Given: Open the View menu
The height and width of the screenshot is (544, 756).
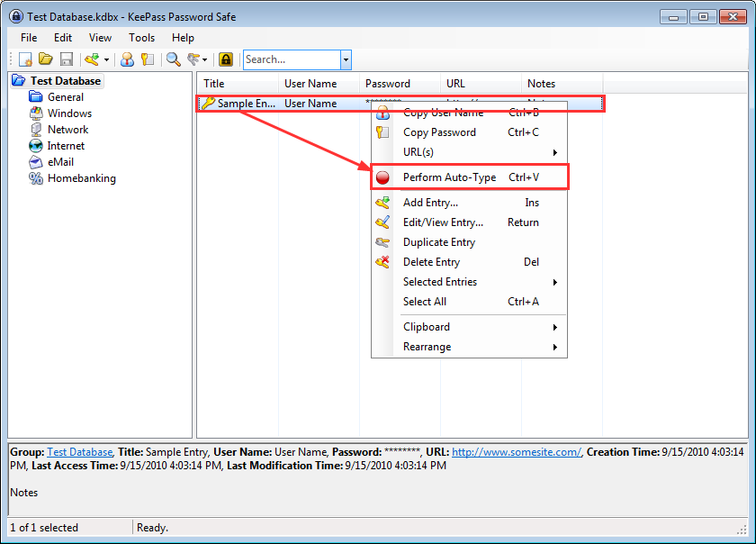Looking at the screenshot, I should pyautogui.click(x=100, y=38).
